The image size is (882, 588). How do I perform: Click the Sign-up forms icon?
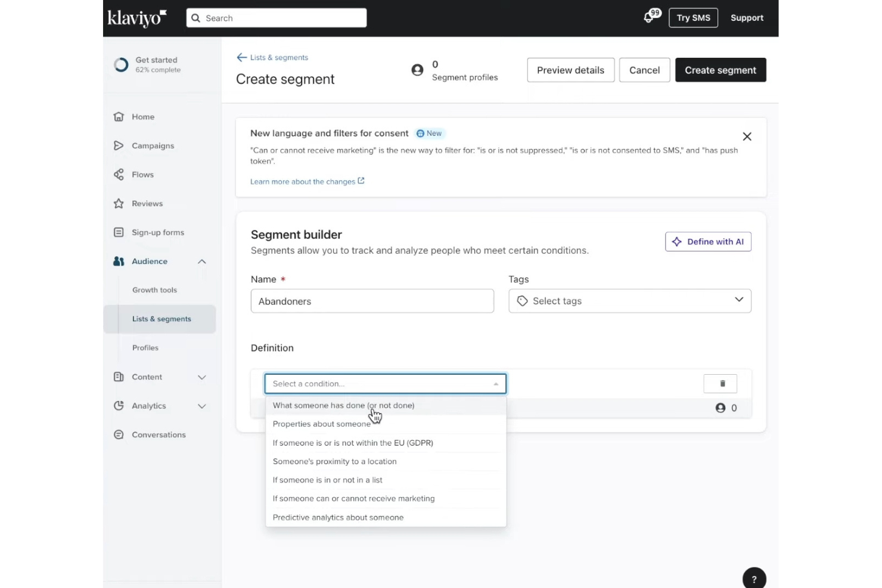coord(119,232)
